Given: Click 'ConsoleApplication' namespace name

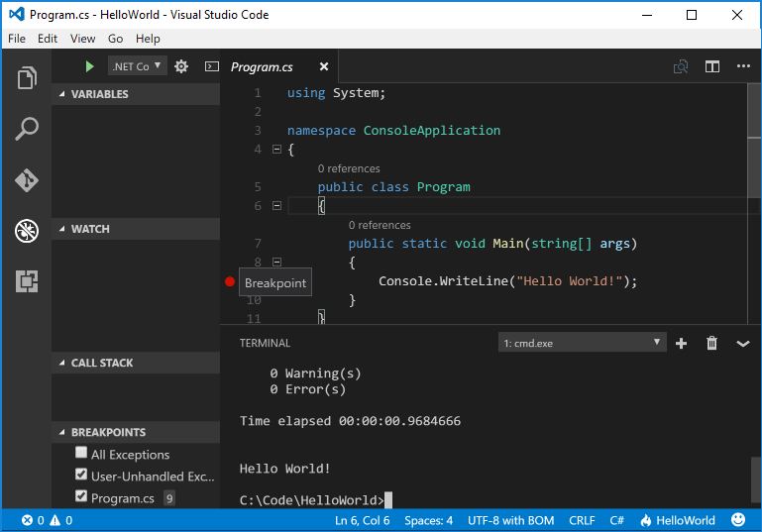Looking at the screenshot, I should tap(432, 131).
